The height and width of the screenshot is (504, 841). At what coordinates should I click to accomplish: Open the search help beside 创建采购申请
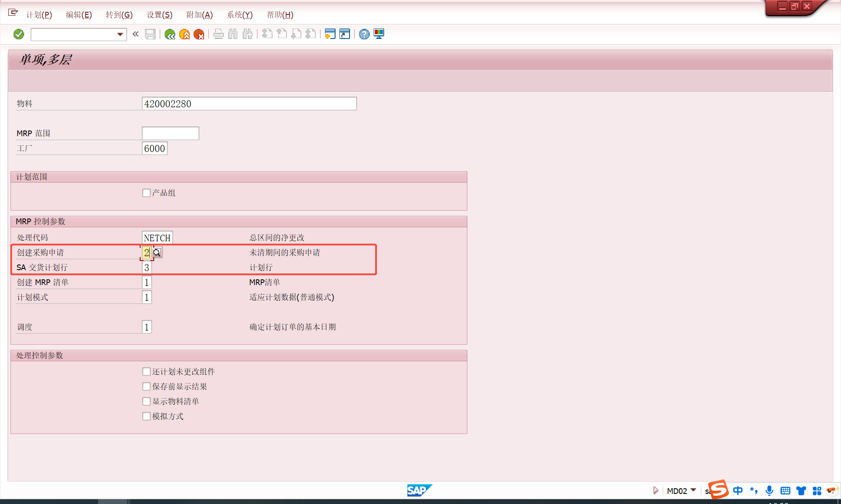click(157, 252)
